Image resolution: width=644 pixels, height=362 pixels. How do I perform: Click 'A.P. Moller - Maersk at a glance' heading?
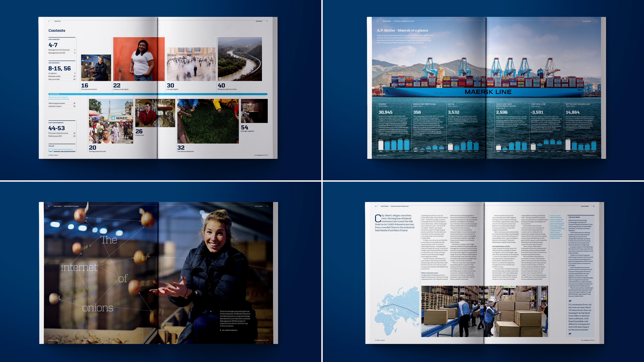coord(402,30)
